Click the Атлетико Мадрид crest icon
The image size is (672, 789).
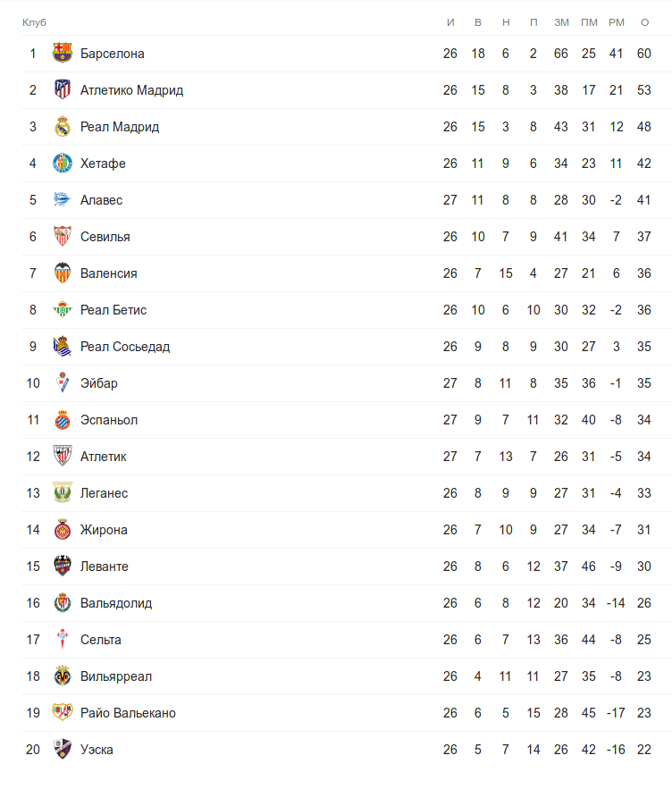[62, 90]
